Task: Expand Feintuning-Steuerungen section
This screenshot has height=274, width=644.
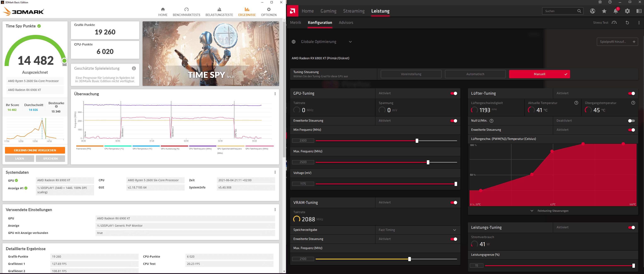Action: pyautogui.click(x=553, y=211)
